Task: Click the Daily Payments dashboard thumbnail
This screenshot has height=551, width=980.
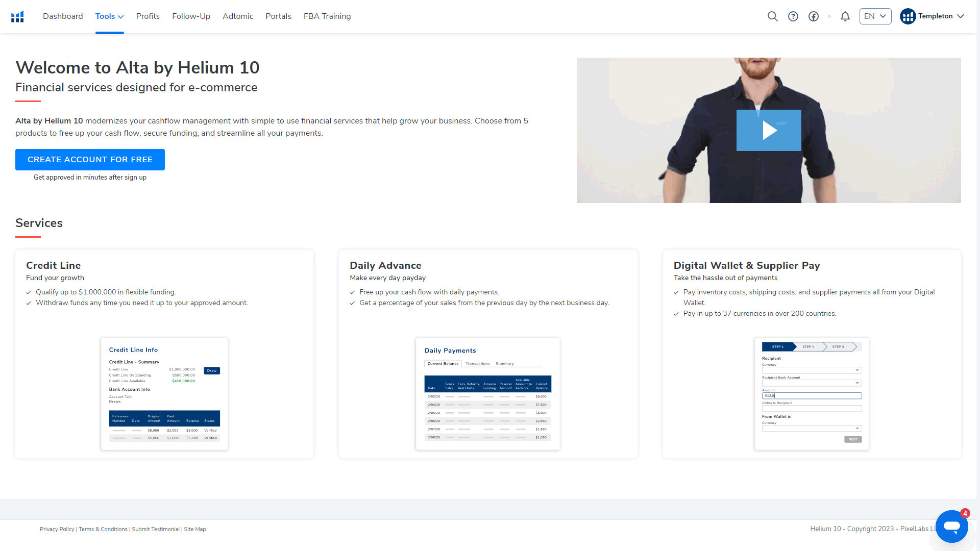Action: [488, 393]
